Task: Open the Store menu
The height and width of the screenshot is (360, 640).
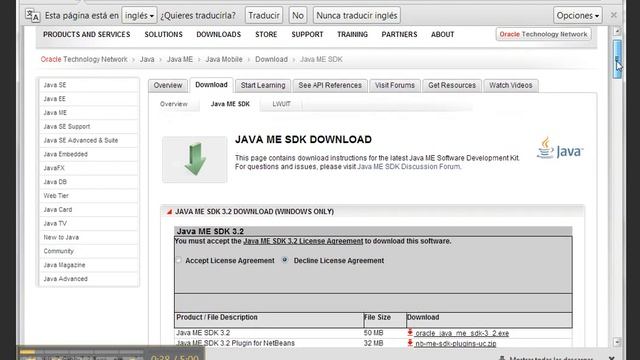Action: pyautogui.click(x=266, y=35)
